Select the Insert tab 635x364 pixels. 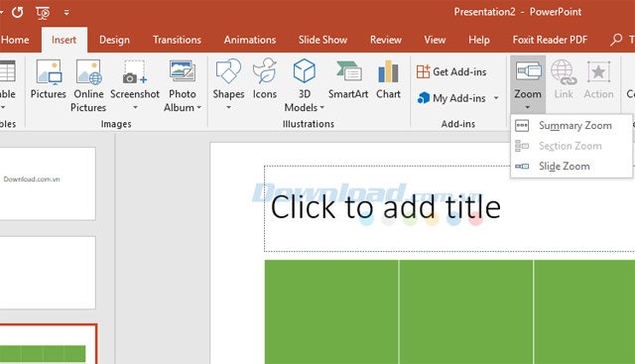point(63,40)
